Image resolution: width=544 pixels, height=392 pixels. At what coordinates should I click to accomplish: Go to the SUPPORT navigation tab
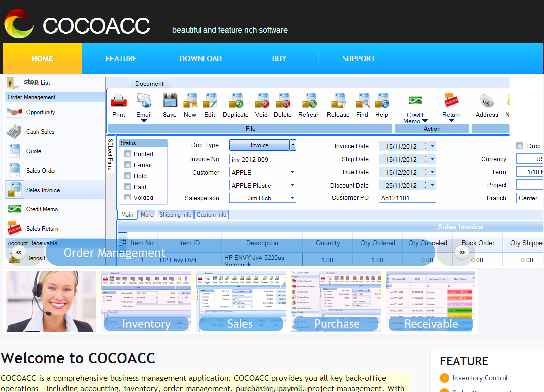click(x=359, y=58)
